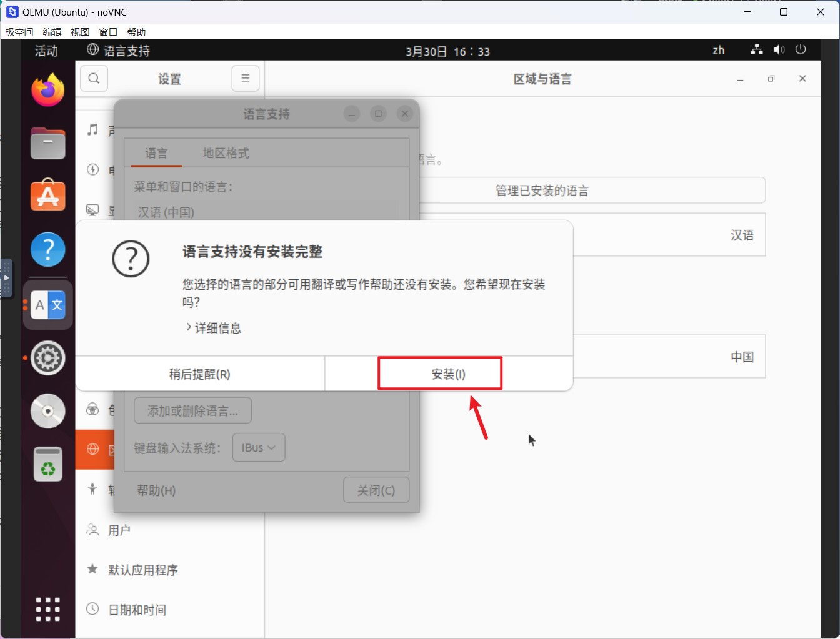840x639 pixels.
Task: Open the 窗口 menu
Action: pyautogui.click(x=108, y=32)
